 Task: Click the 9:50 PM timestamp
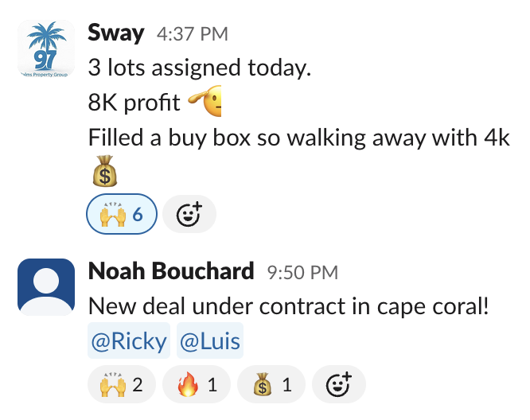(x=302, y=273)
